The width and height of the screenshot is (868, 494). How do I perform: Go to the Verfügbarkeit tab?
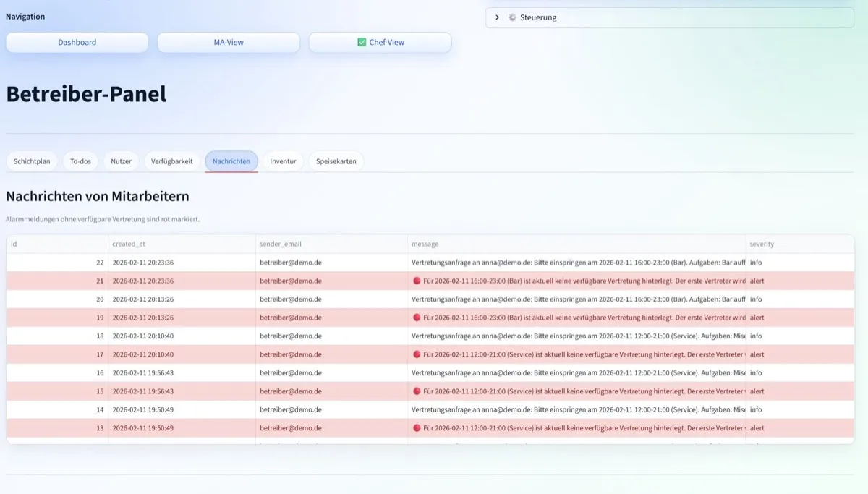[172, 161]
